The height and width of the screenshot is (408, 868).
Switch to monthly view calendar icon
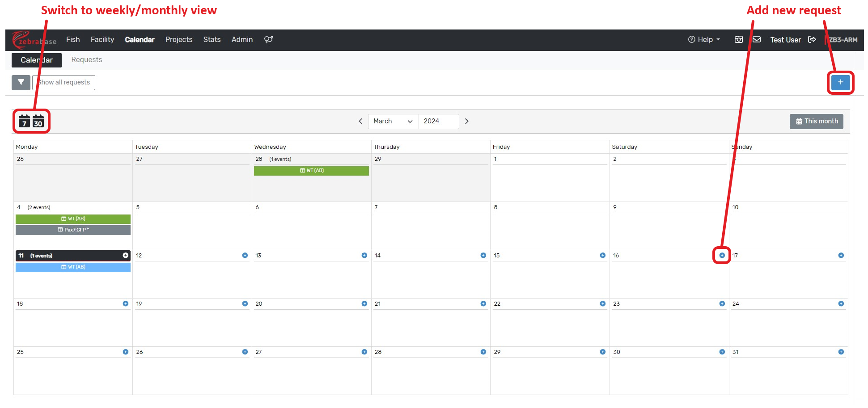click(38, 121)
